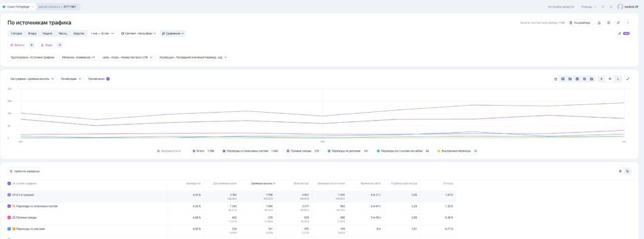Set chart size to M
The width and height of the screenshot is (644, 239).
point(610,79)
